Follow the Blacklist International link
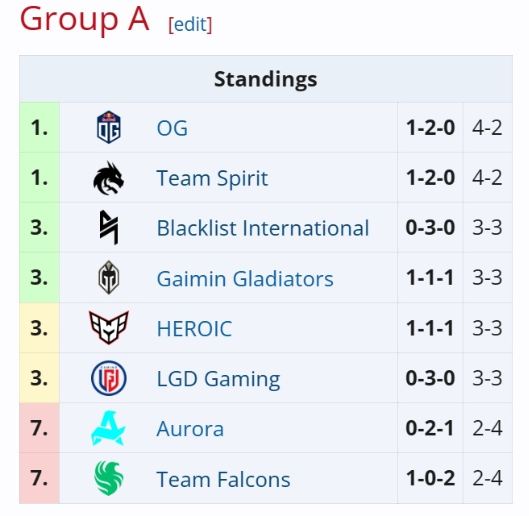This screenshot has width=529, height=516. 263,228
